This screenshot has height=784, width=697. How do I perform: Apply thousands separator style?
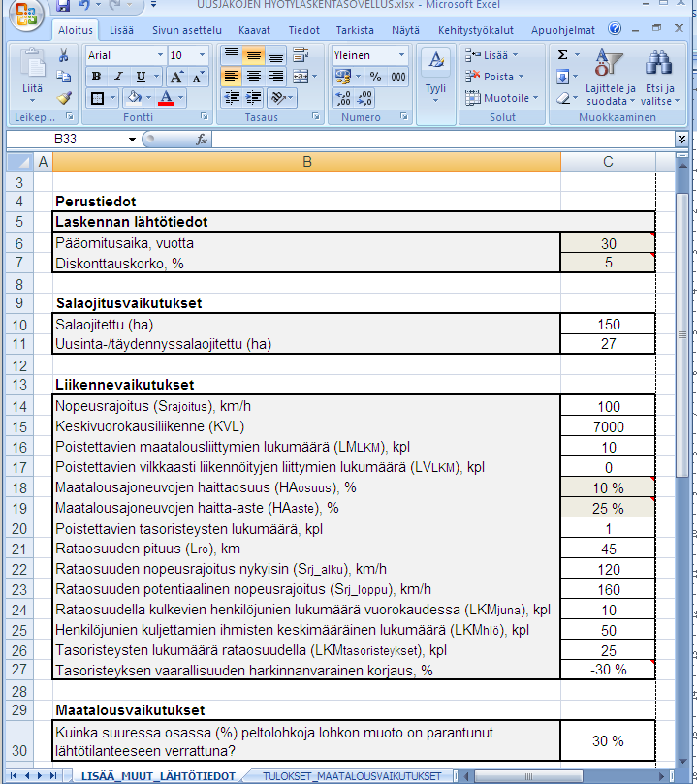point(398,77)
